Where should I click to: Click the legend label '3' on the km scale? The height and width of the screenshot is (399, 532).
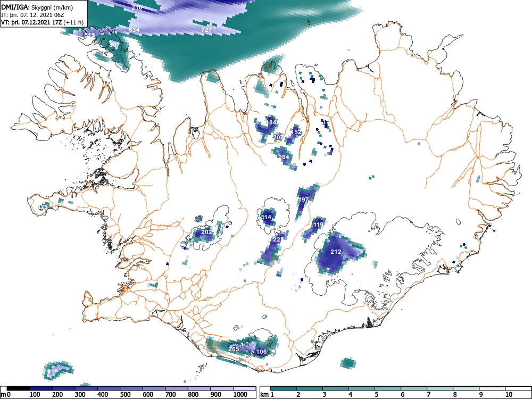pos(325,395)
